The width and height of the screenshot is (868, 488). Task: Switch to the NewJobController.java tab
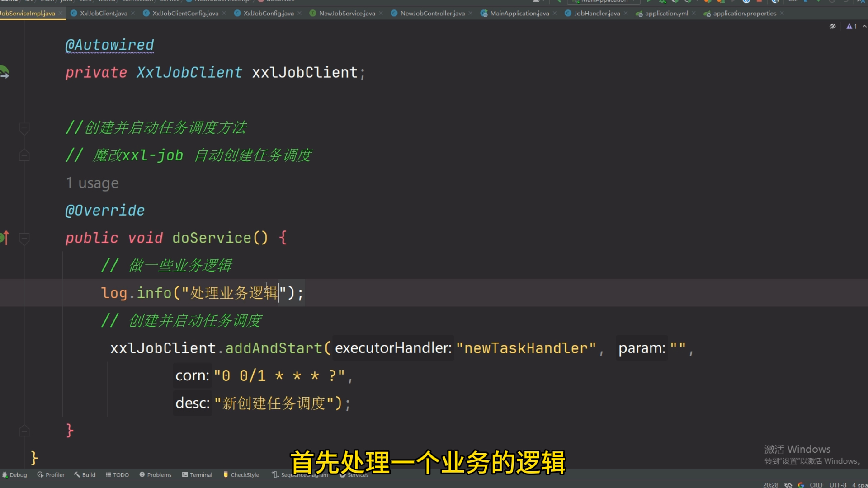(432, 13)
